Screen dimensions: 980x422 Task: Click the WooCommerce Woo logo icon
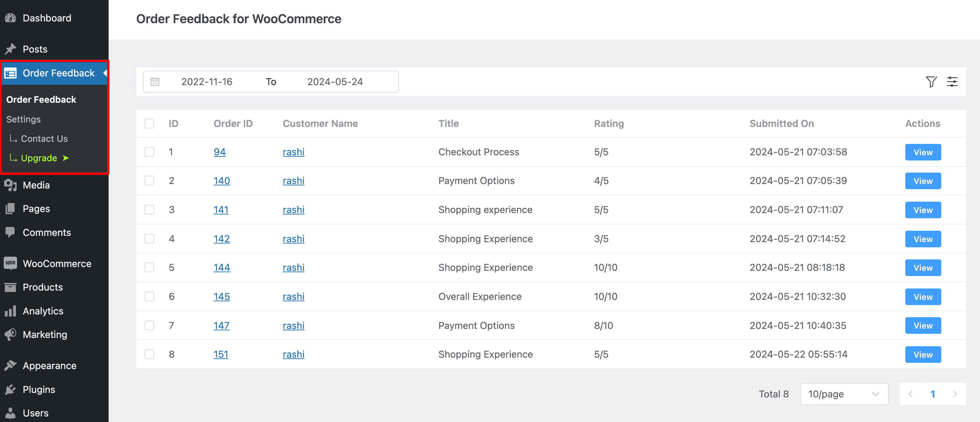[10, 263]
